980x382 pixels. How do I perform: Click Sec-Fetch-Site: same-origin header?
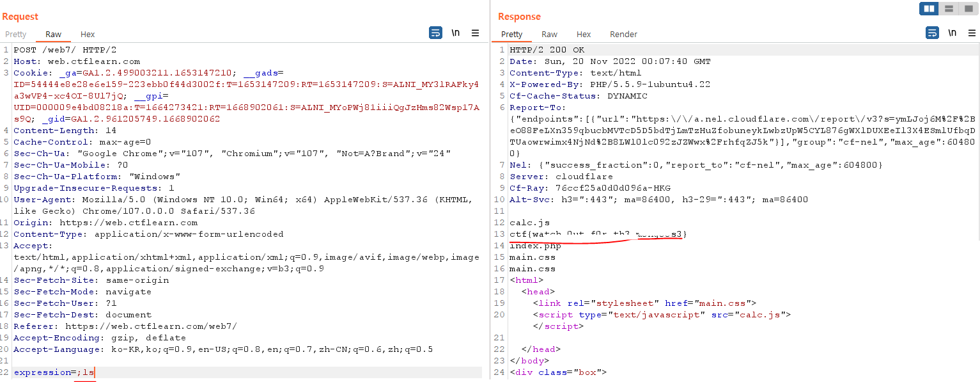point(91,280)
